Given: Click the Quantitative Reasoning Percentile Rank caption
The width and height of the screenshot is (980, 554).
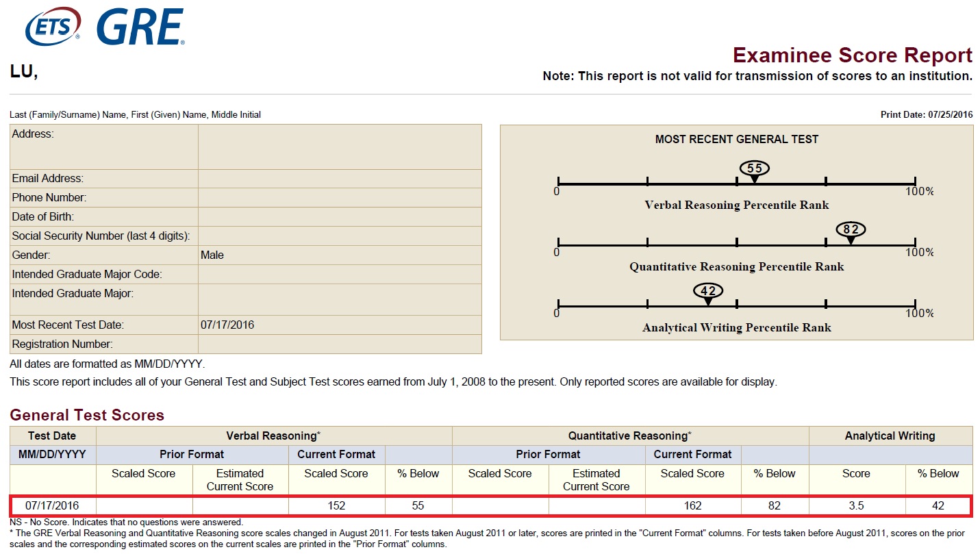Looking at the screenshot, I should click(737, 267).
